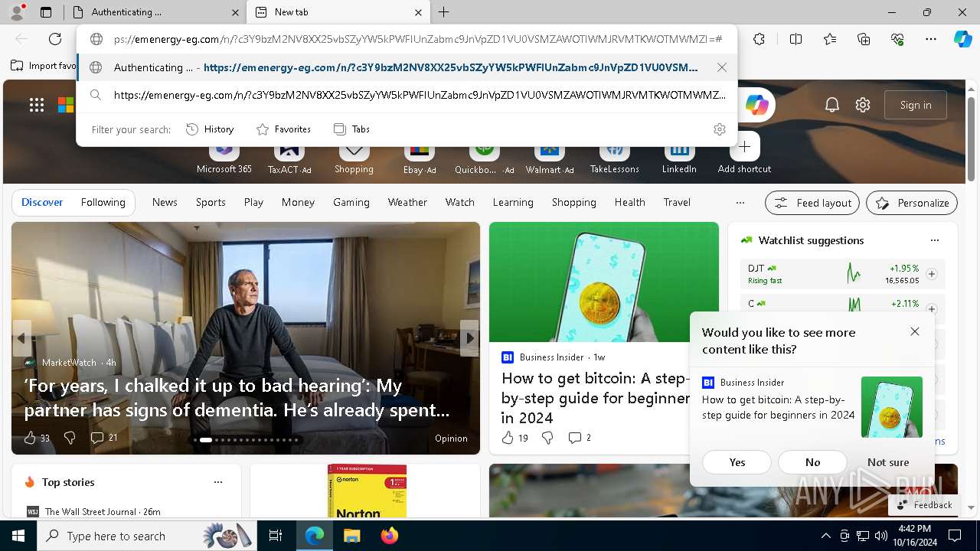Open the browser profile icon
The image size is (980, 551).
tap(17, 12)
